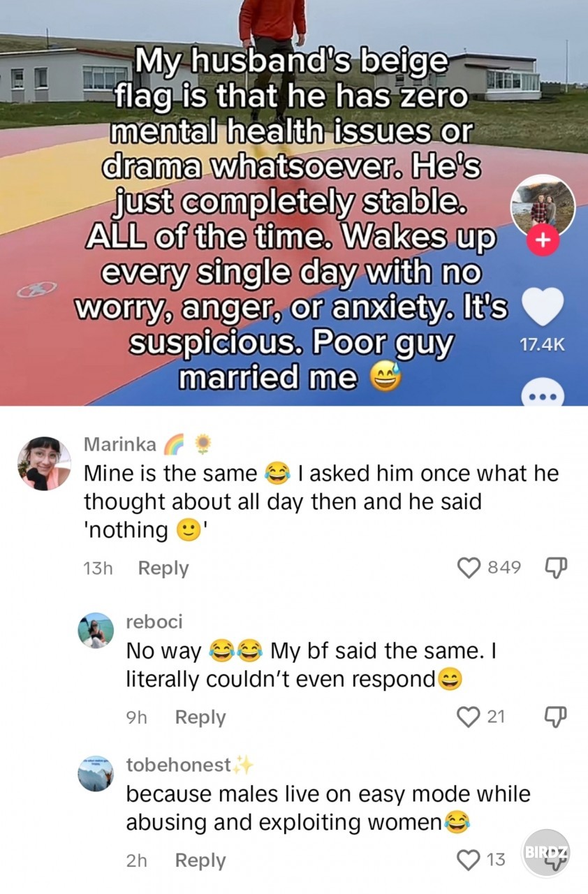588x894 pixels.
Task: Open the tobehonest username link
Action: coord(179,765)
